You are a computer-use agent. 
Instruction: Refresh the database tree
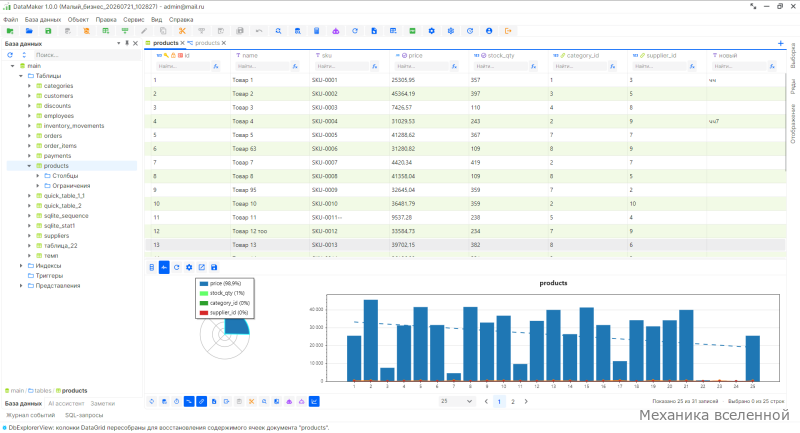(x=10, y=55)
